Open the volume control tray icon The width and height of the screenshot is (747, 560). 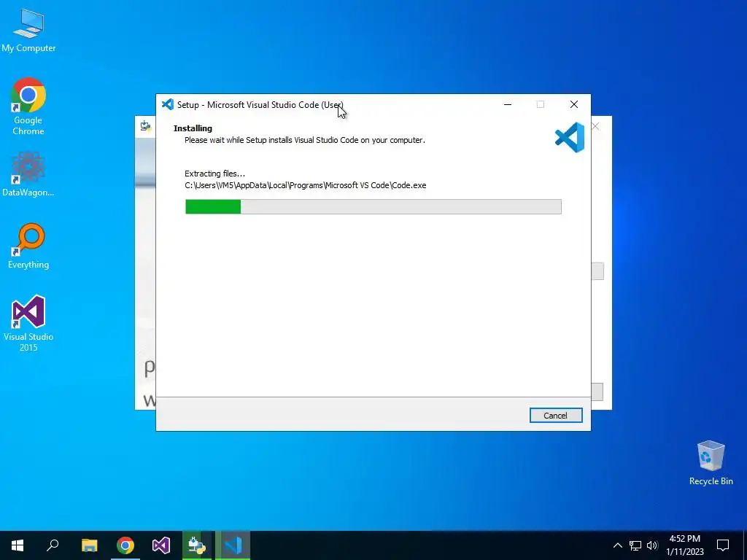652,545
